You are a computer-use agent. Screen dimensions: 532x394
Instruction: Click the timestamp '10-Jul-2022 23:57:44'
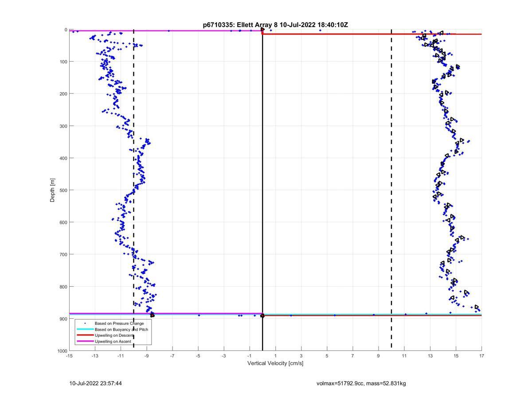[x=96, y=383]
